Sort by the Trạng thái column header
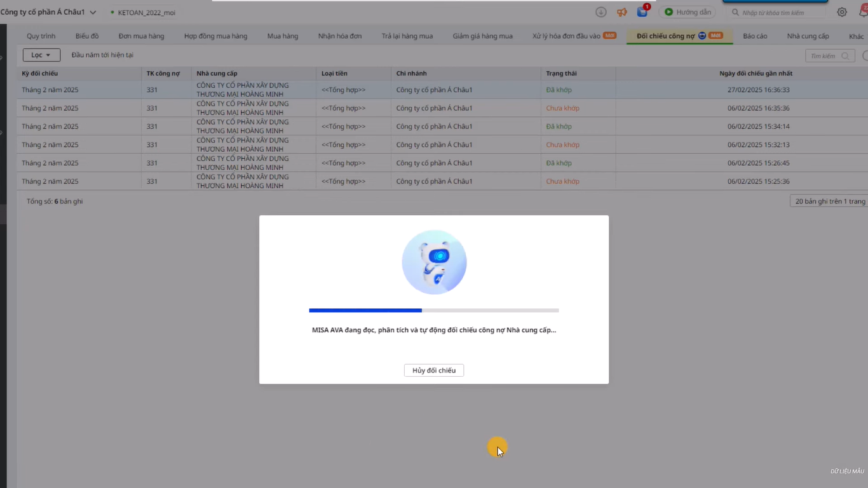Image resolution: width=868 pixels, height=488 pixels. tap(561, 74)
